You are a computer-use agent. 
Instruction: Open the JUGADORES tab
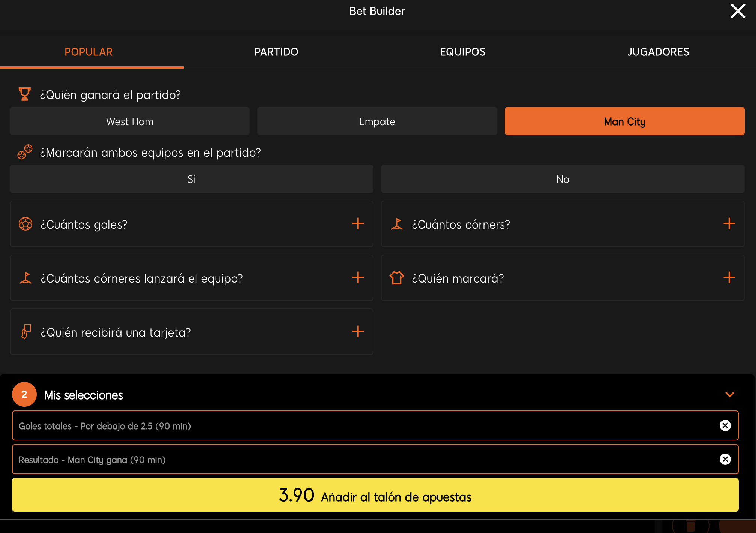[x=658, y=52]
